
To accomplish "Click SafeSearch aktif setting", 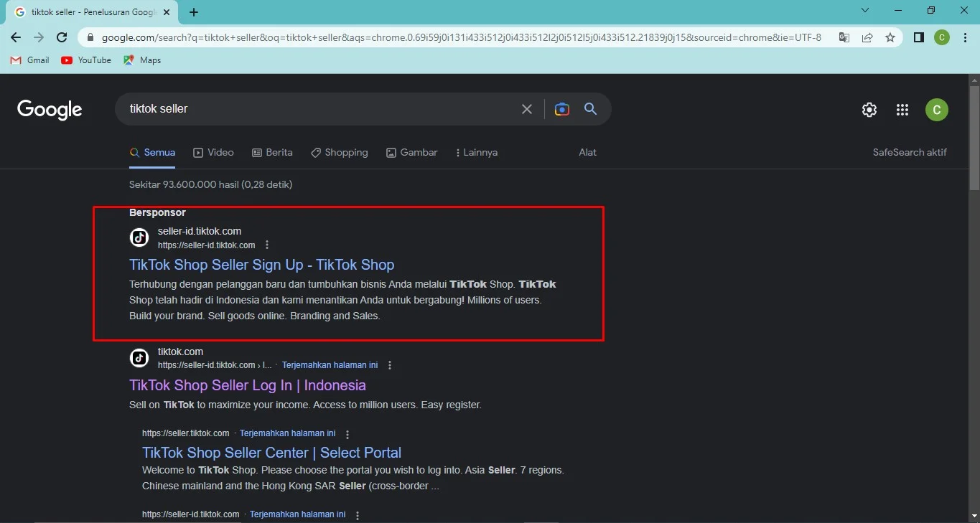I will [x=910, y=153].
